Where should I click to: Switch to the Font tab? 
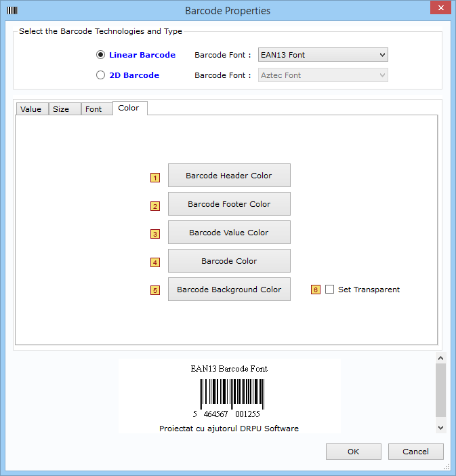tap(97, 109)
